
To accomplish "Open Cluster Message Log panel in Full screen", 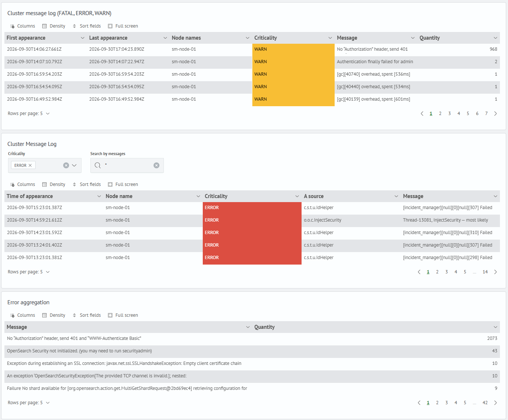I will pos(123,184).
